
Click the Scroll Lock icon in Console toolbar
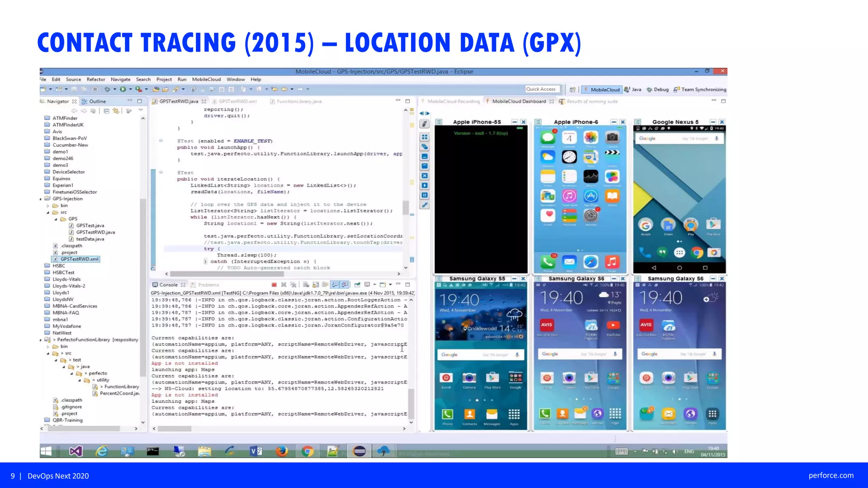click(x=316, y=285)
